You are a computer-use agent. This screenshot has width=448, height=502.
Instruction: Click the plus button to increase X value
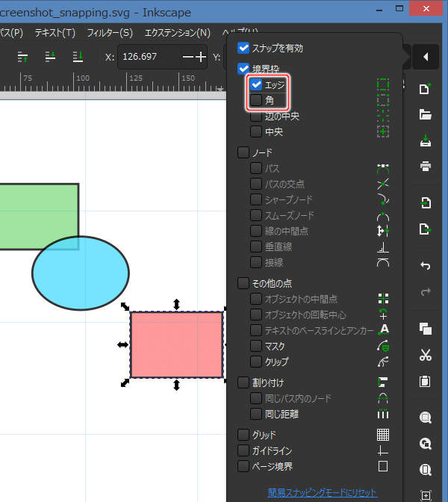[x=200, y=57]
